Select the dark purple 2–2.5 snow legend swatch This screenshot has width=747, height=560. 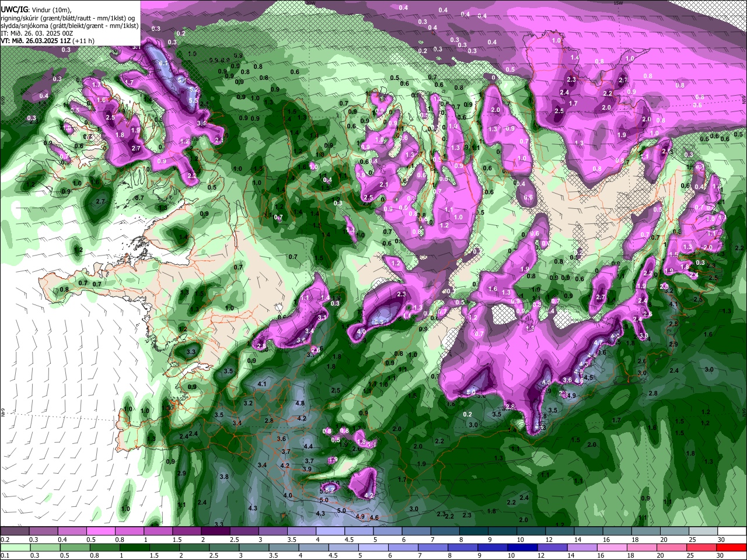[215, 531]
